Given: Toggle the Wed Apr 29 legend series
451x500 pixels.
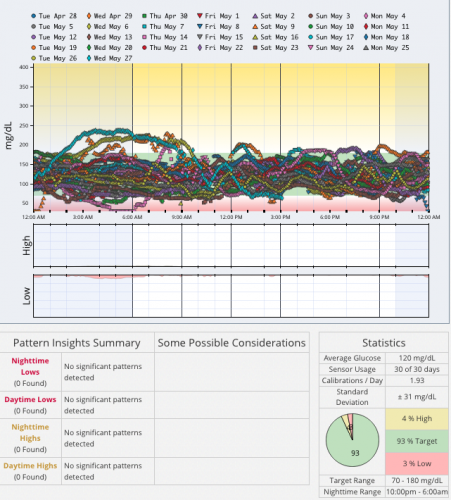Looking at the screenshot, I should pos(109,16).
